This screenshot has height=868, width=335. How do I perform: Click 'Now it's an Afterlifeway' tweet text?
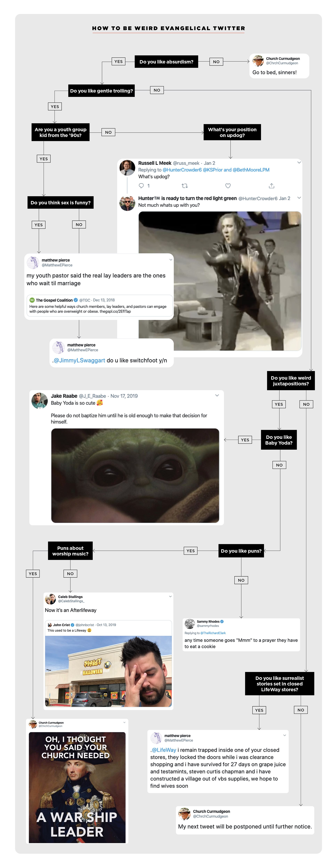click(x=71, y=610)
